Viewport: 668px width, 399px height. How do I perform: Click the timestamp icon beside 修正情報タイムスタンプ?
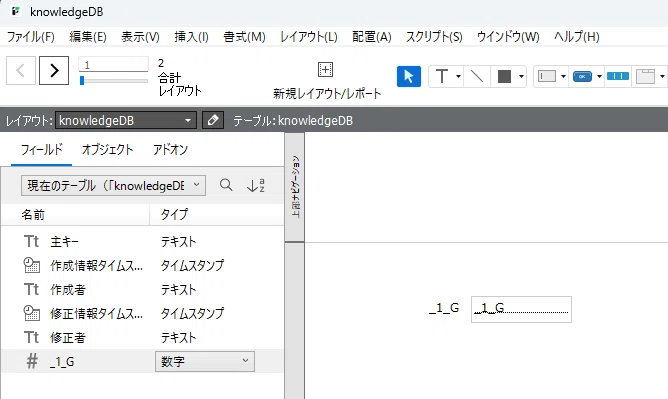pyautogui.click(x=32, y=313)
